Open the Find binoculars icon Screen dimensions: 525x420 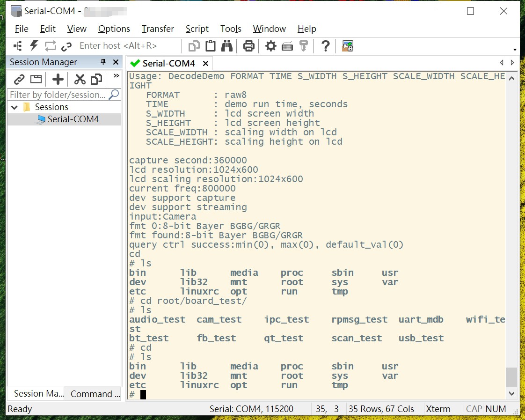pos(227,46)
